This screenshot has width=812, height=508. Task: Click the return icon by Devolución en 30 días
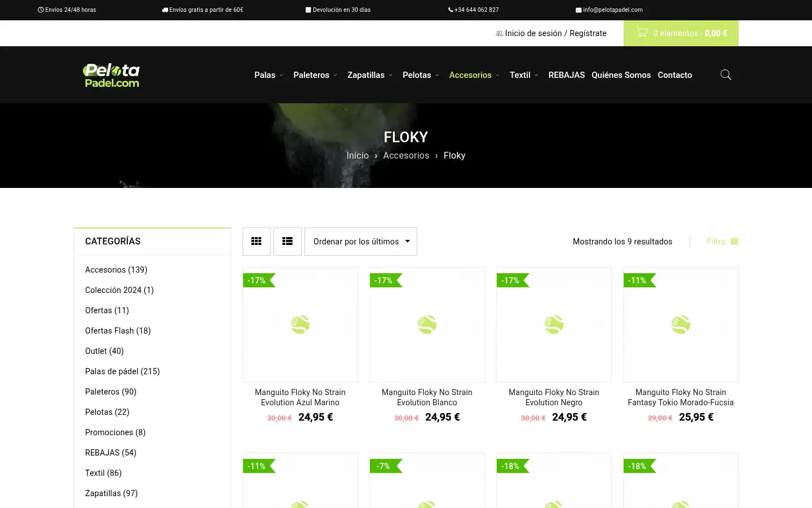coord(308,10)
